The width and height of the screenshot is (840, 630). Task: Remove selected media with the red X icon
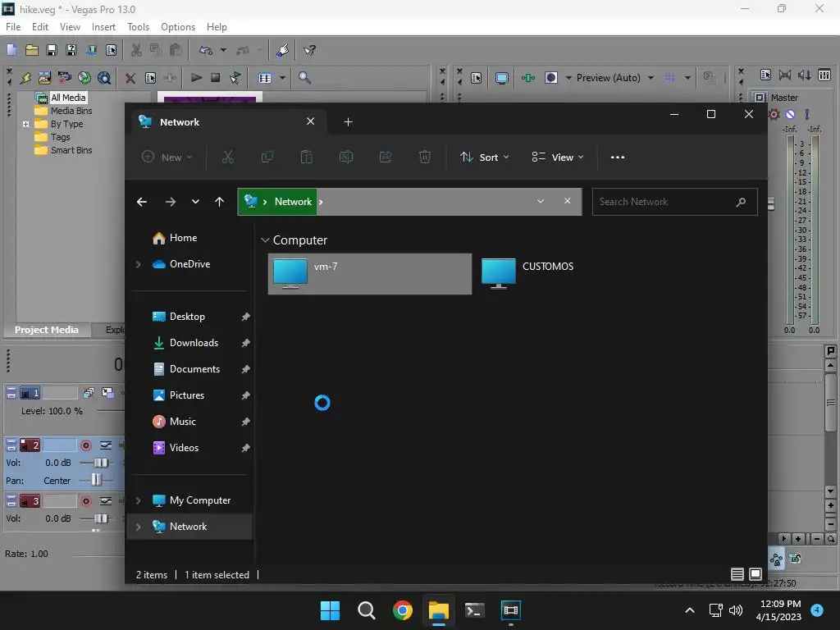pos(130,78)
